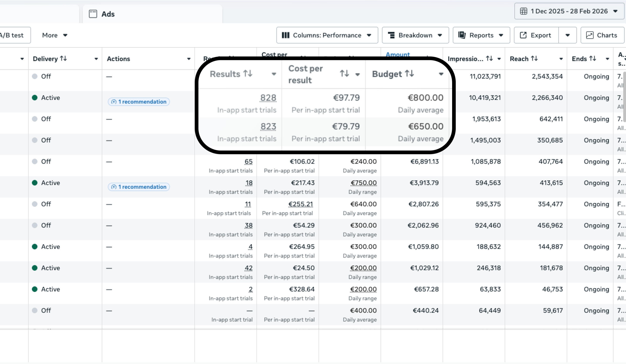Click the A/B test button
The width and height of the screenshot is (626, 364).
click(12, 35)
